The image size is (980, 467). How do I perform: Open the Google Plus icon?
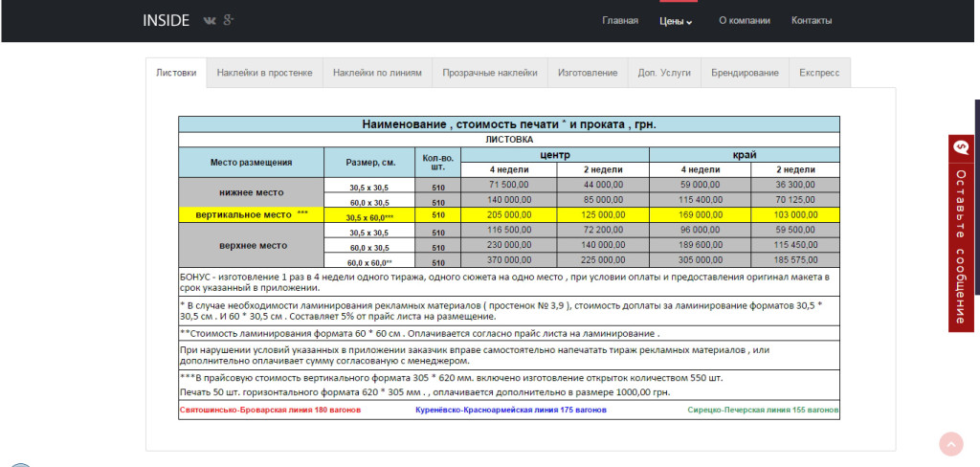(229, 20)
